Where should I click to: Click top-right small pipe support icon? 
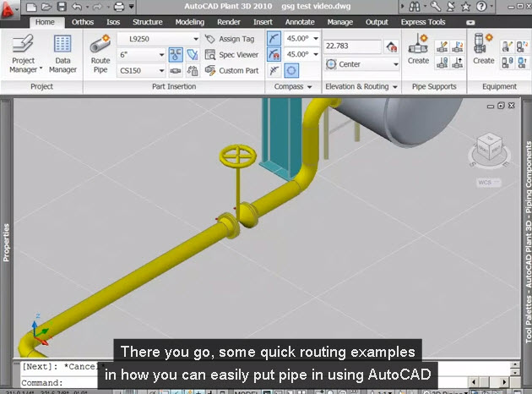[458, 47]
